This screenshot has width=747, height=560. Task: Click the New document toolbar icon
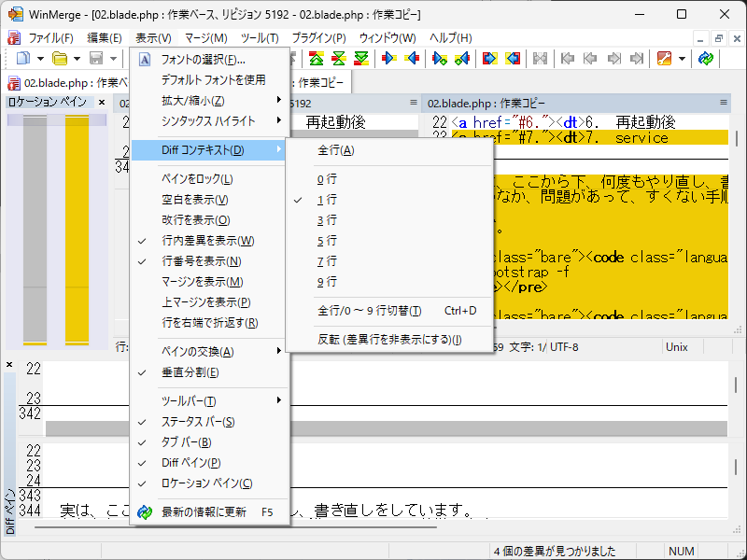(x=22, y=59)
